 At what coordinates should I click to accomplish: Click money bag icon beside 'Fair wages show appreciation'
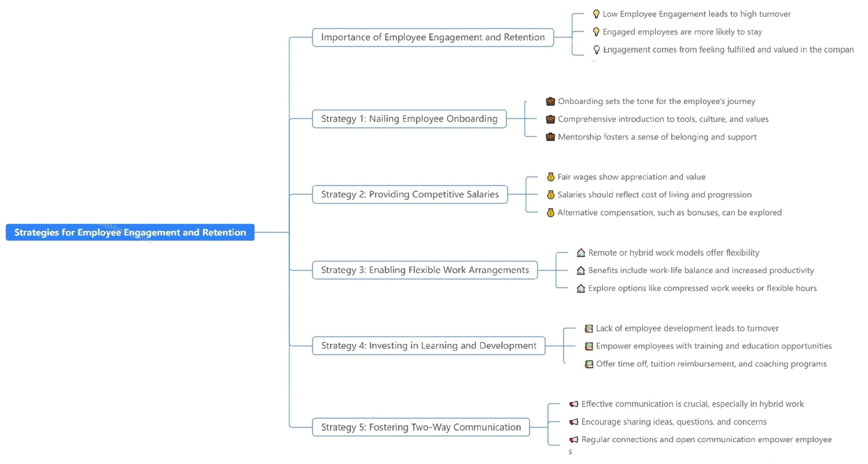point(551,177)
